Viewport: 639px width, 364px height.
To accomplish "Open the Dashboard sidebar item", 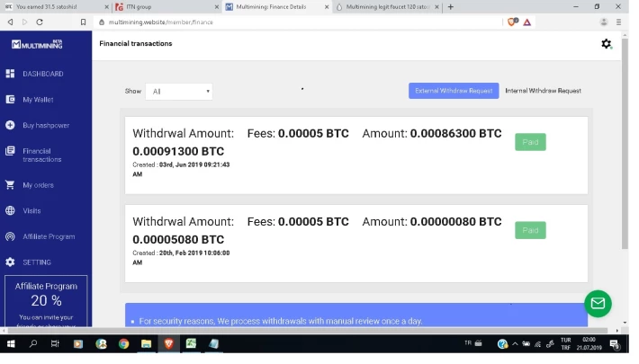I will [x=35, y=75].
